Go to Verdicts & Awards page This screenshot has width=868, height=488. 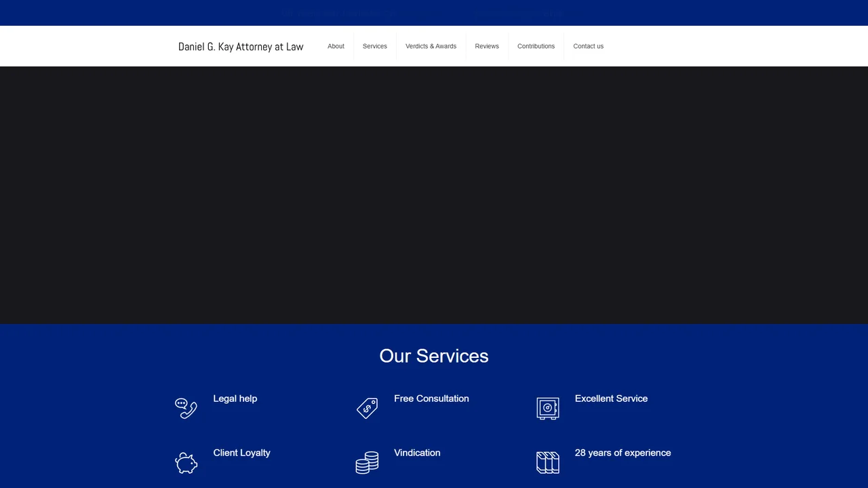[431, 46]
